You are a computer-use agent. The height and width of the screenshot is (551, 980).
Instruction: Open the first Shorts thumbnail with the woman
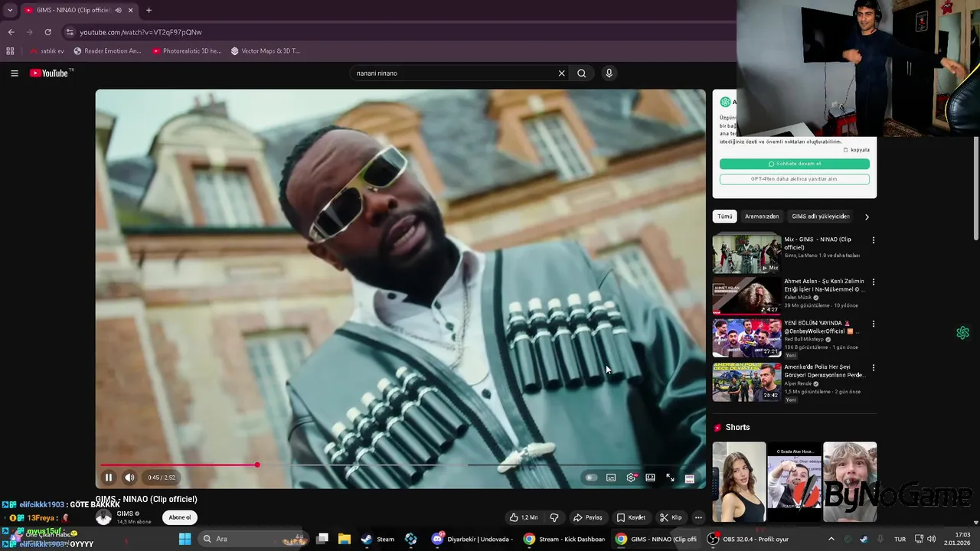pyautogui.click(x=739, y=482)
